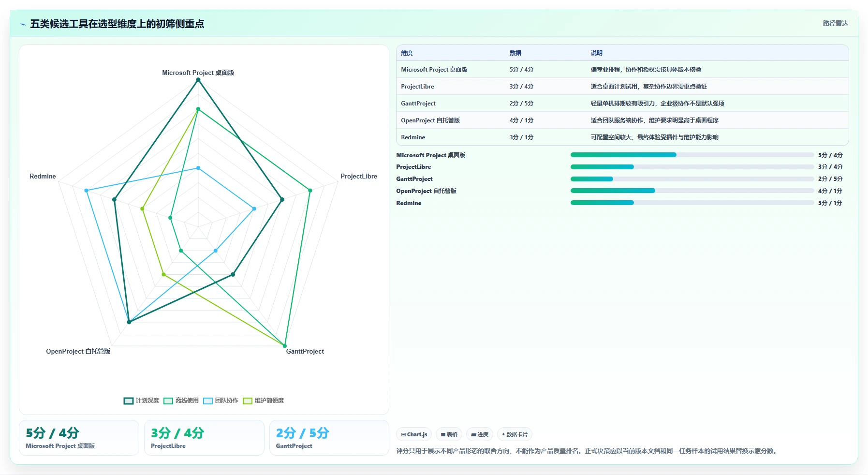Click the Redmine progress bar
The image size is (868, 475).
(692, 203)
